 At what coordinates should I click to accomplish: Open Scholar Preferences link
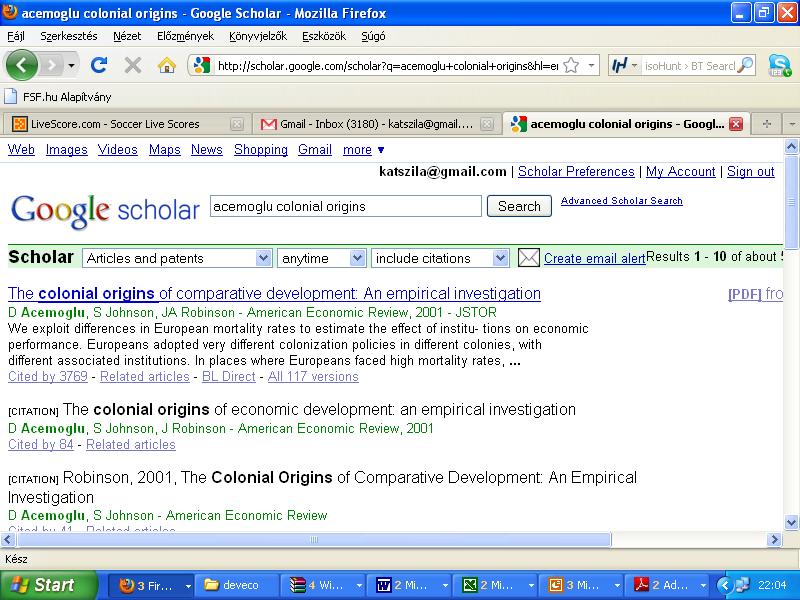click(x=576, y=171)
